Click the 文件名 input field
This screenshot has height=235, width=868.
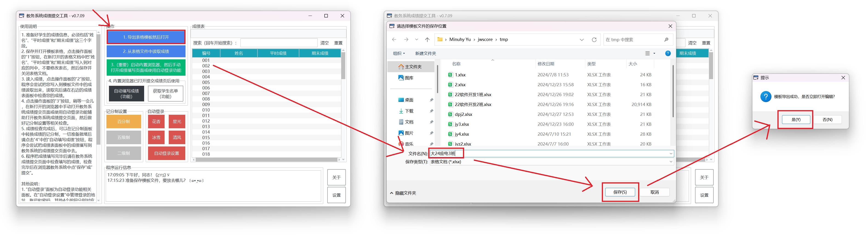(x=551, y=154)
